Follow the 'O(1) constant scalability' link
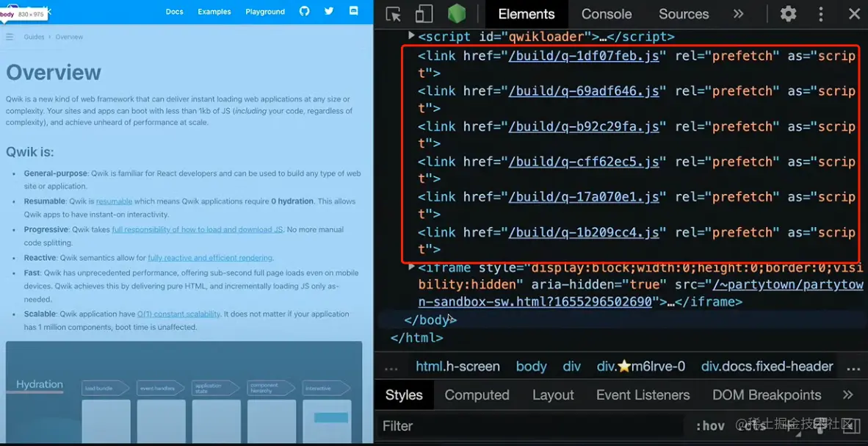The width and height of the screenshot is (868, 446). click(178, 314)
